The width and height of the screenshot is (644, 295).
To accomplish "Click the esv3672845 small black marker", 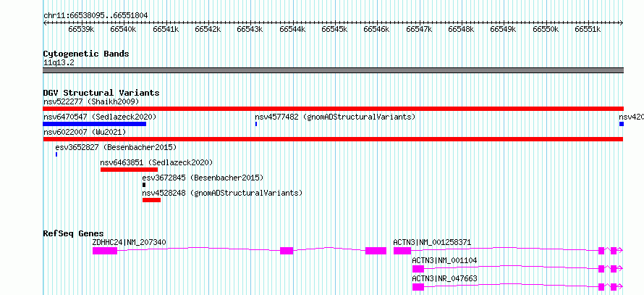I will click(x=144, y=185).
